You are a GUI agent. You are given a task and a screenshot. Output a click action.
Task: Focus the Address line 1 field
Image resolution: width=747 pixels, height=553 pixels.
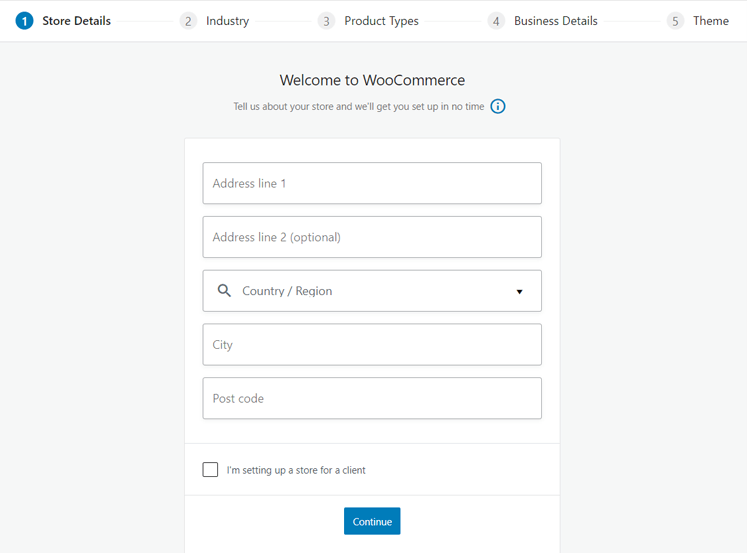coord(372,183)
